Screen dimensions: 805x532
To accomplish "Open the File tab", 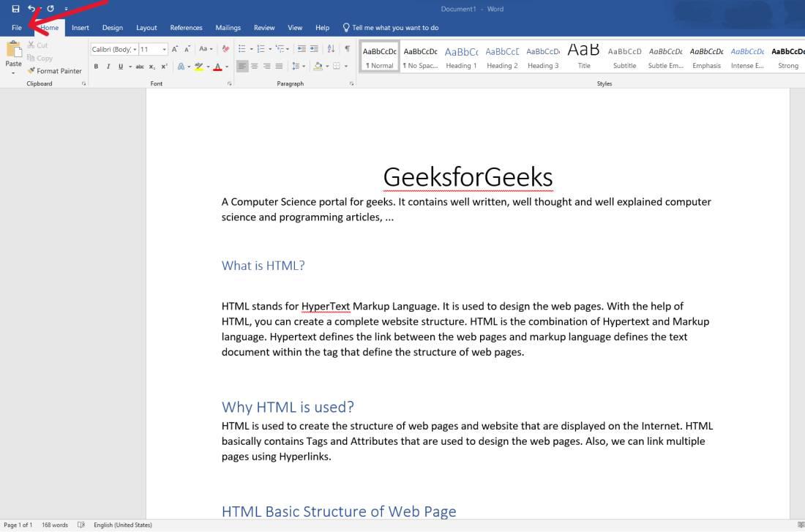I will click(x=17, y=28).
